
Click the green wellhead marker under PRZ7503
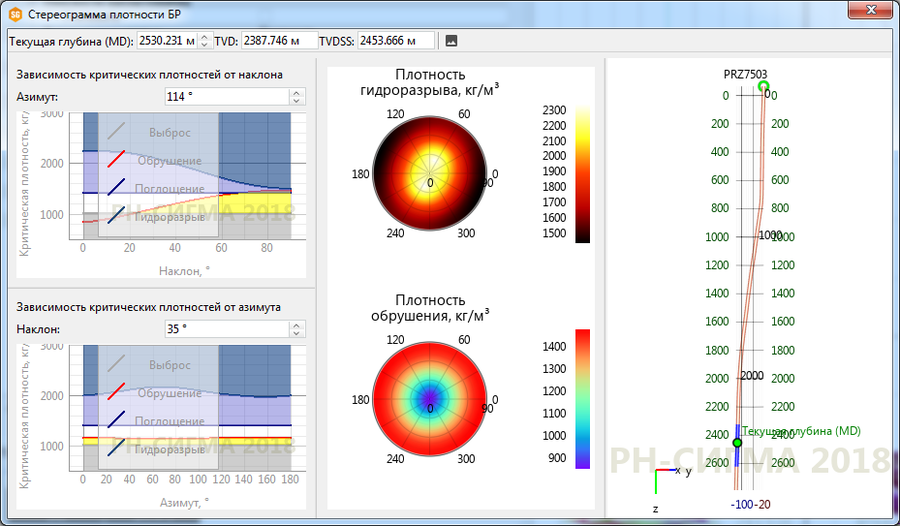(764, 88)
